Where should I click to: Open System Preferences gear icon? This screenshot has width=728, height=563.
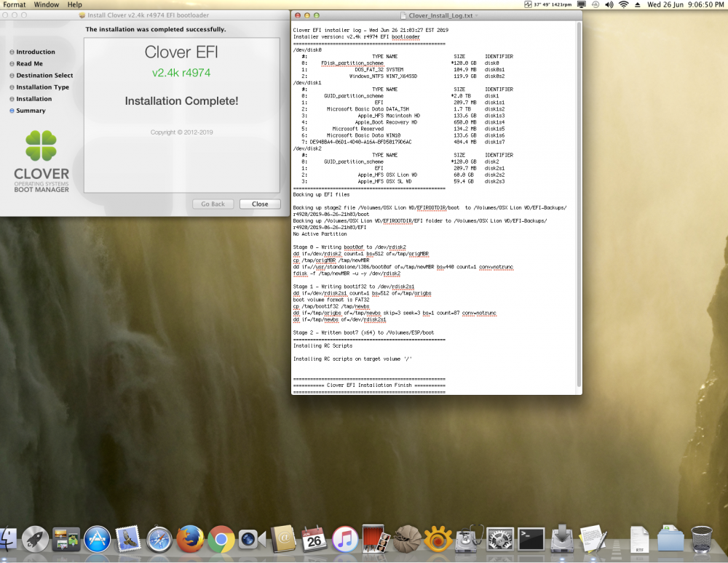500,539
